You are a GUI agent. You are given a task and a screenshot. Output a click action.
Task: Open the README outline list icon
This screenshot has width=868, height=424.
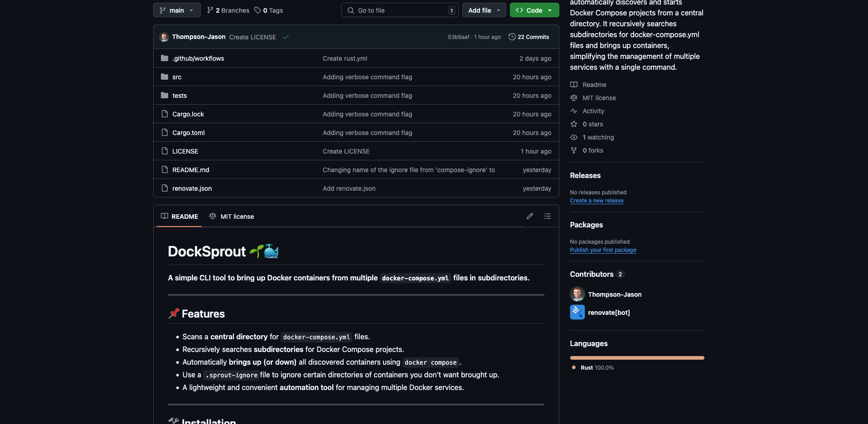pos(548,216)
